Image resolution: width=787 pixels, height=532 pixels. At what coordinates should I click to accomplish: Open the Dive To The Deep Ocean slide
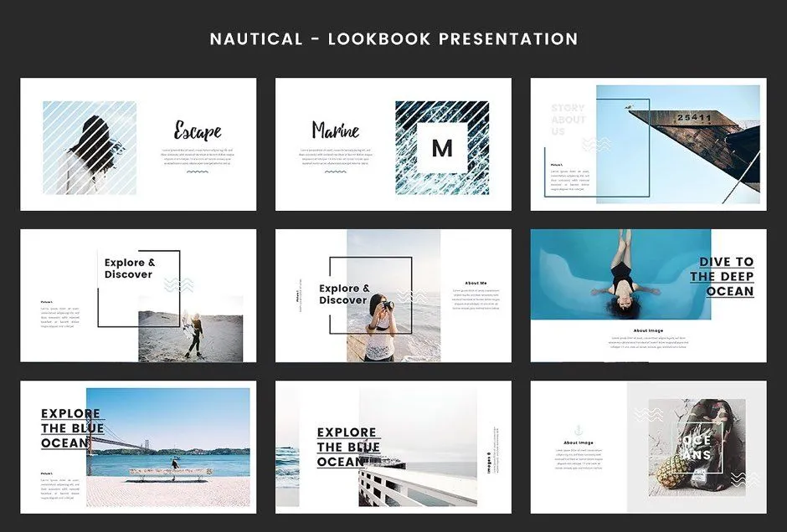point(649,295)
